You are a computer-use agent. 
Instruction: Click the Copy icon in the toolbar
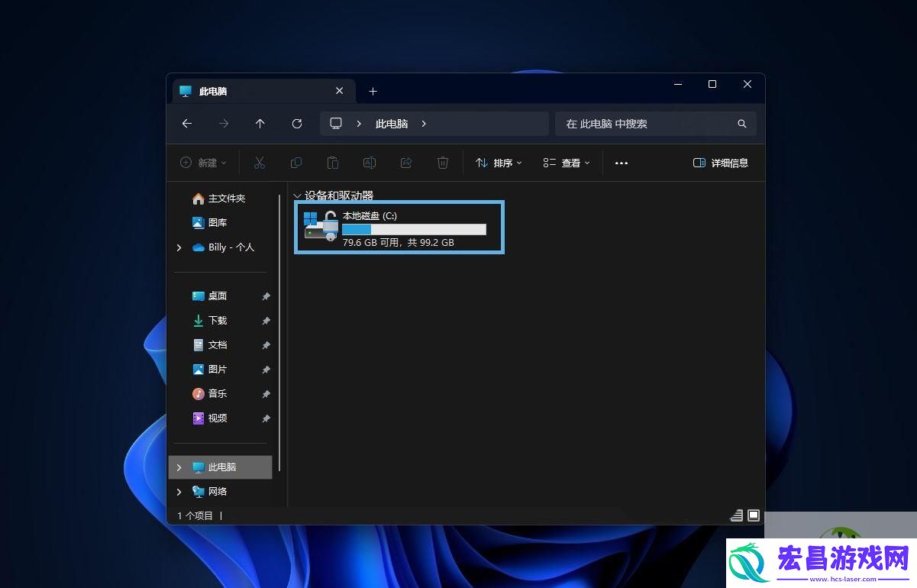tap(296, 163)
